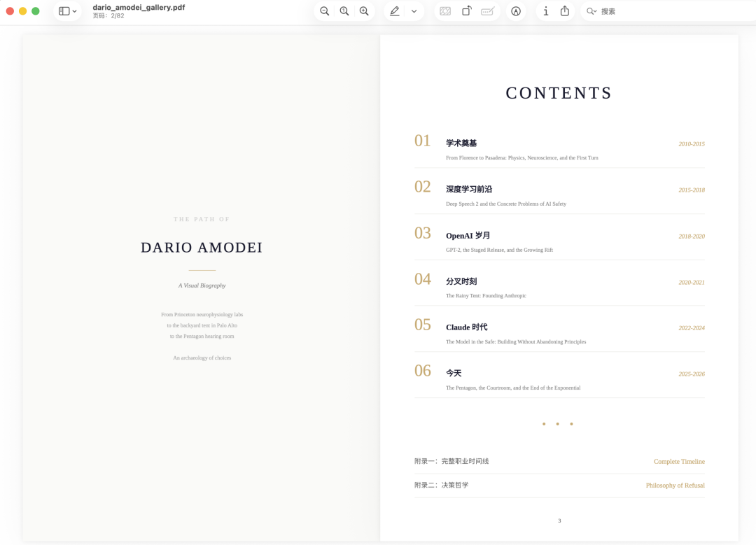Click the rectangular selection tool icon
The image size is (756, 545).
445,11
